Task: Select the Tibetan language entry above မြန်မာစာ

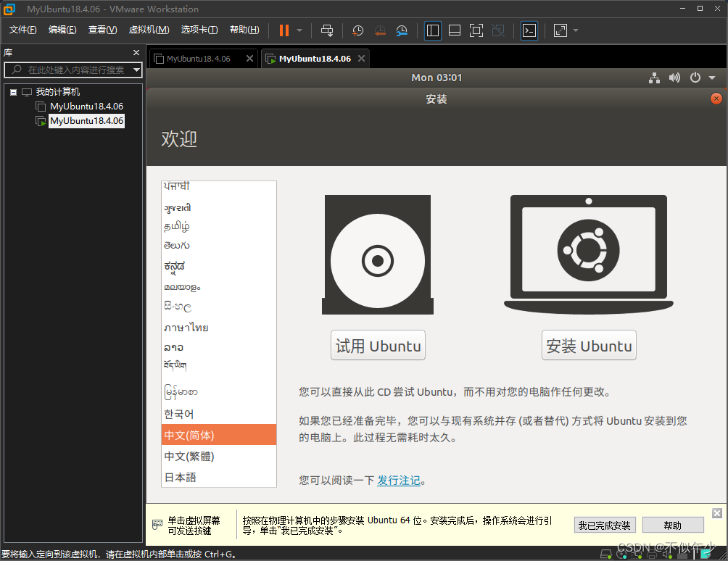Action: click(x=219, y=366)
